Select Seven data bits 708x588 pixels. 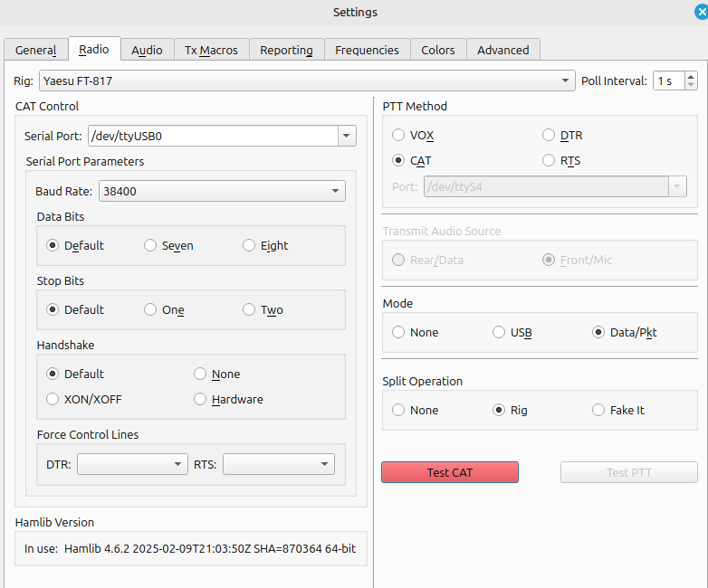168,245
